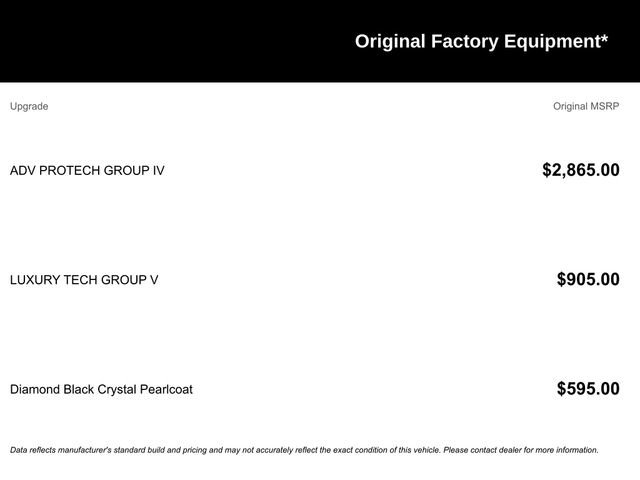The height and width of the screenshot is (480, 640).
Task: Click the $595.00 price
Action: click(x=588, y=389)
